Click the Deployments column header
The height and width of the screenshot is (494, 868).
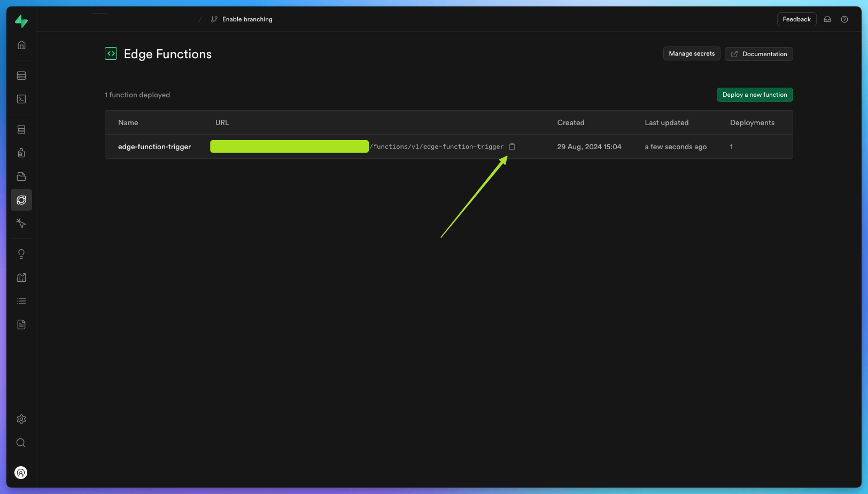click(x=752, y=122)
